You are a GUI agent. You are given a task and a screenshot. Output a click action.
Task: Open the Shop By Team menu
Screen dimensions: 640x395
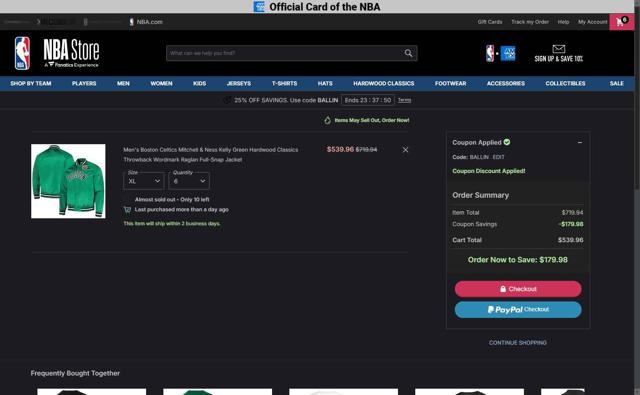tap(31, 84)
